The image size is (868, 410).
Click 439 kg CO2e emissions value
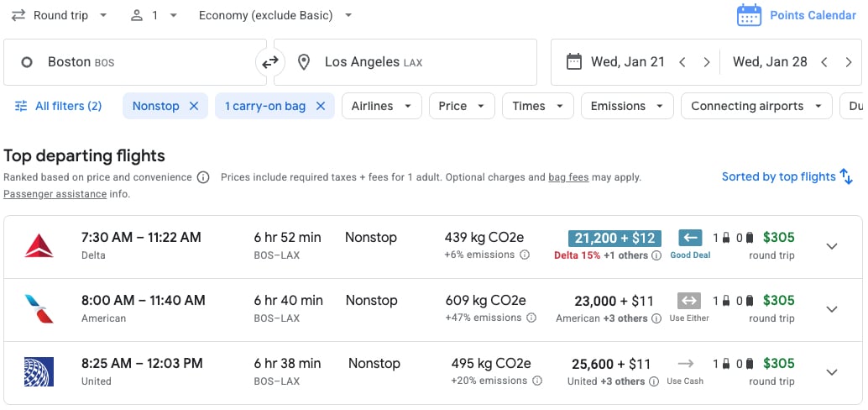point(484,238)
